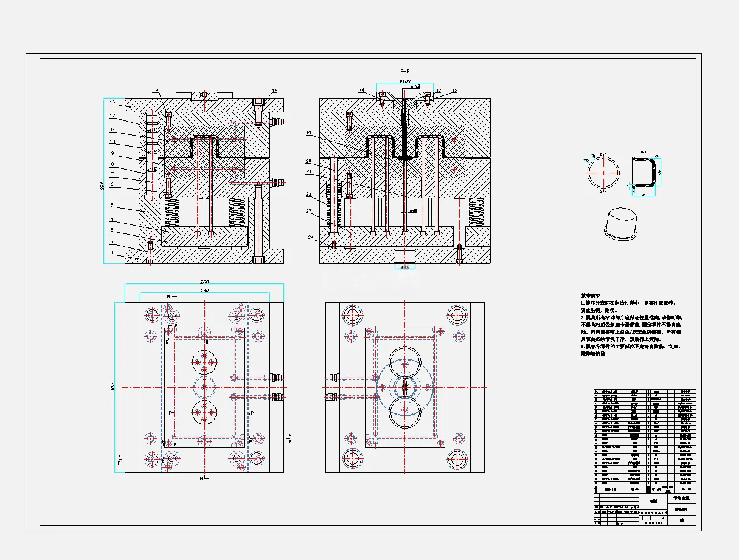Viewport: 739px width, 560px height.
Task: Click part balloon number 14
Action: coord(154,91)
